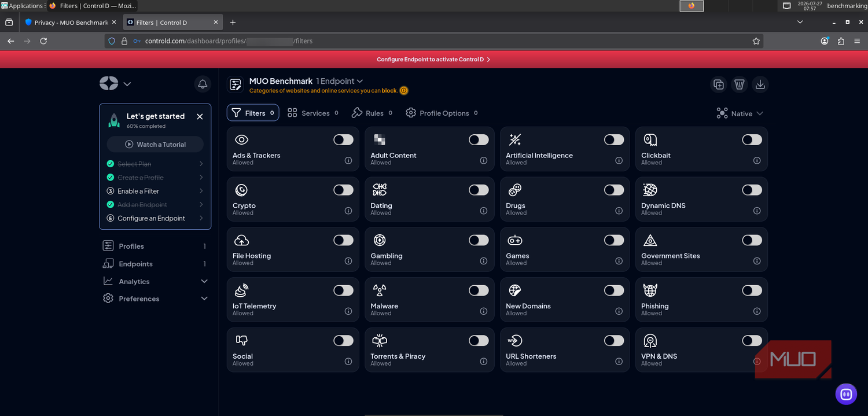The height and width of the screenshot is (416, 868).
Task: Click the Watch a Tutorial button
Action: 155,144
